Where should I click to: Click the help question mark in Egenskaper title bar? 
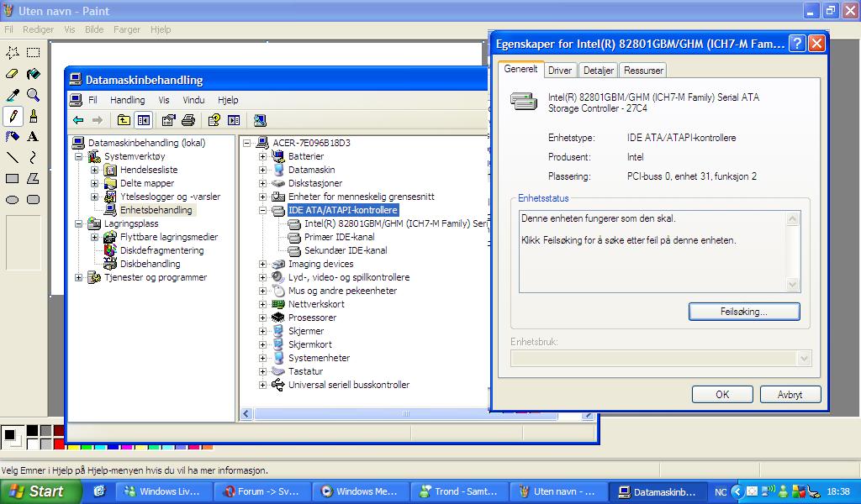[x=797, y=44]
